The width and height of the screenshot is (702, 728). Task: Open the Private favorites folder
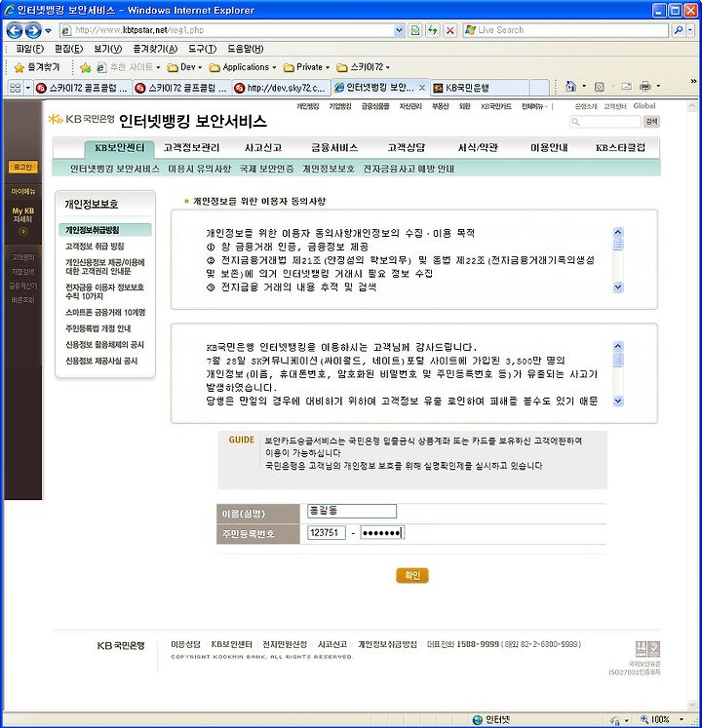(x=306, y=67)
